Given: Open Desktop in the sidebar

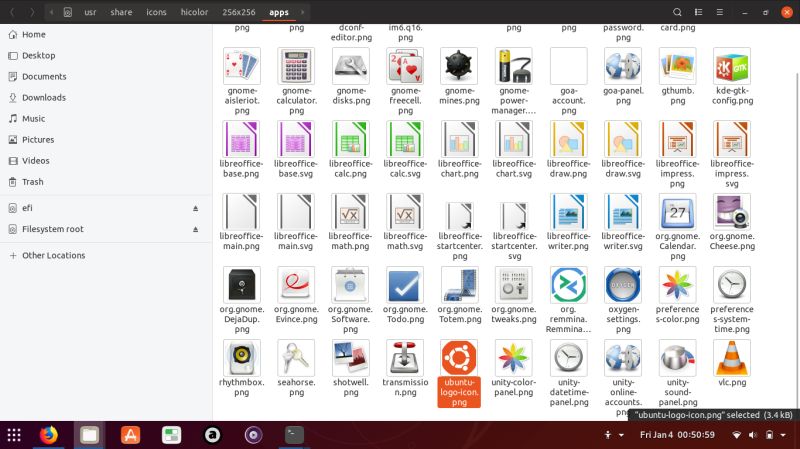Looking at the screenshot, I should 106,55.
